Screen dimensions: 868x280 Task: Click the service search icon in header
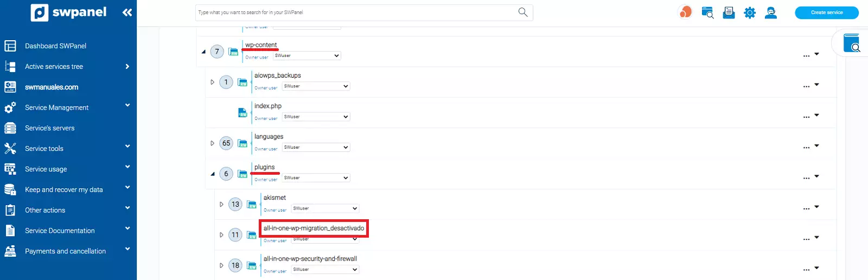(x=707, y=12)
